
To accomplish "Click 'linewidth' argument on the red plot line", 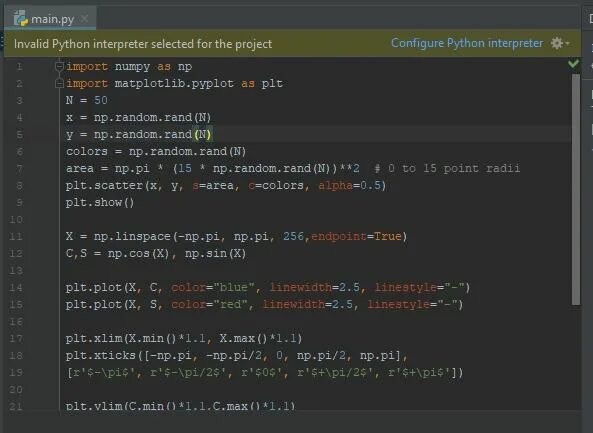I will 294,304.
